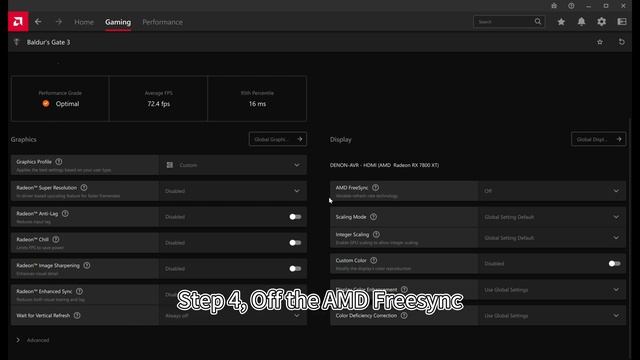Screen dimensions: 640x360
Task: Open Wait for Vertical Refresh dropdown
Action: click(233, 316)
